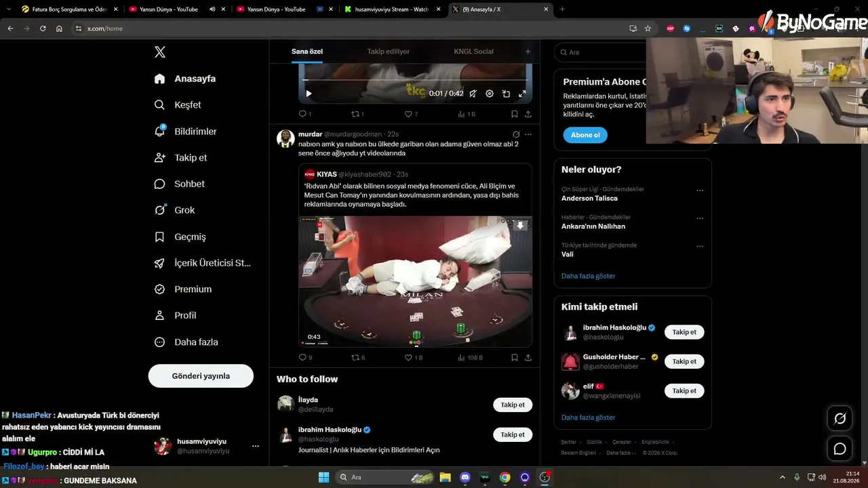Reload the page in browser toolbar
Viewport: 868px width, 488px height.
(43, 28)
